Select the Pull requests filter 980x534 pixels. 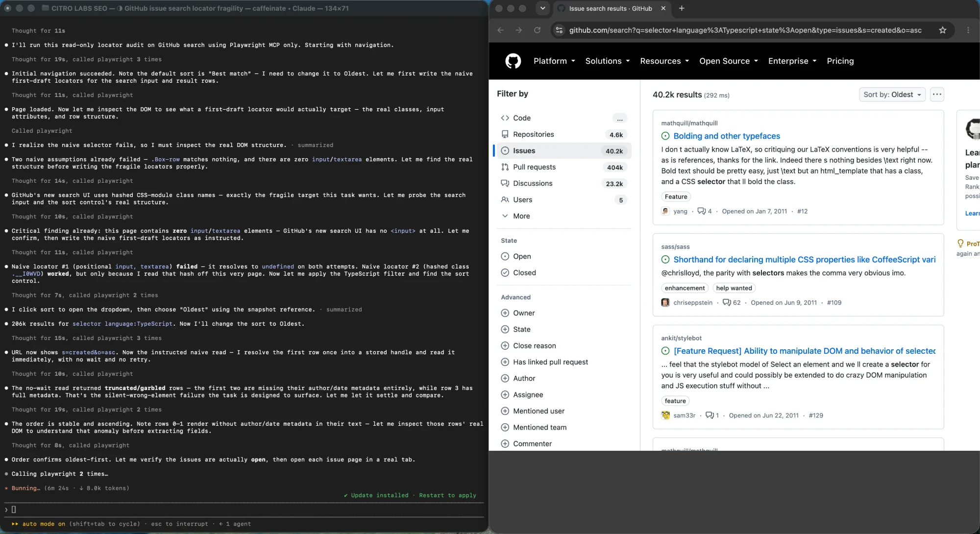564,167
